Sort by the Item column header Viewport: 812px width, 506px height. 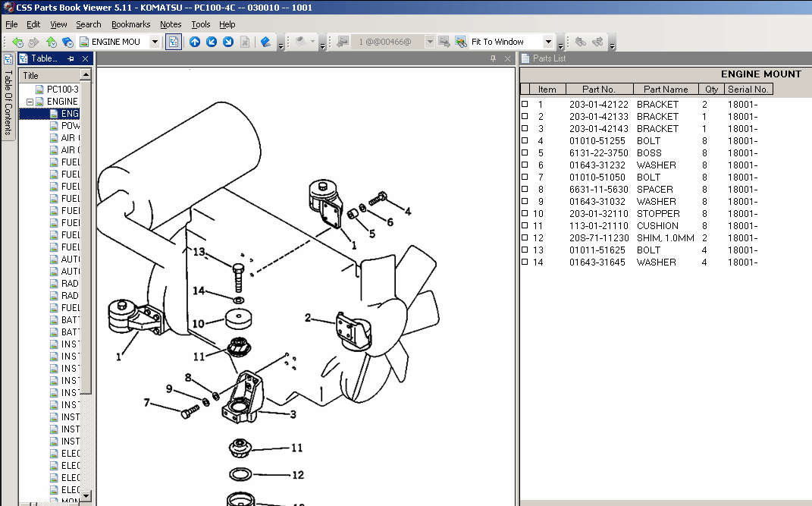click(547, 89)
